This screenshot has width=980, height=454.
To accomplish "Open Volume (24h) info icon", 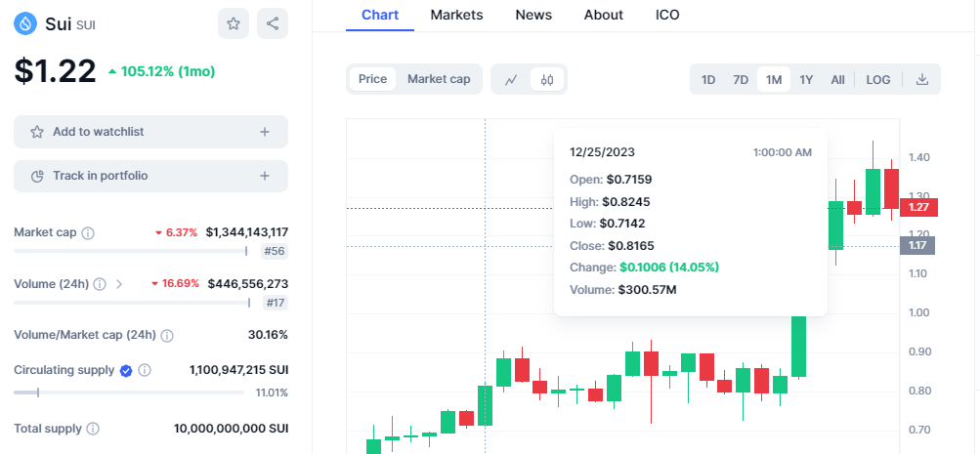I will [x=100, y=284].
